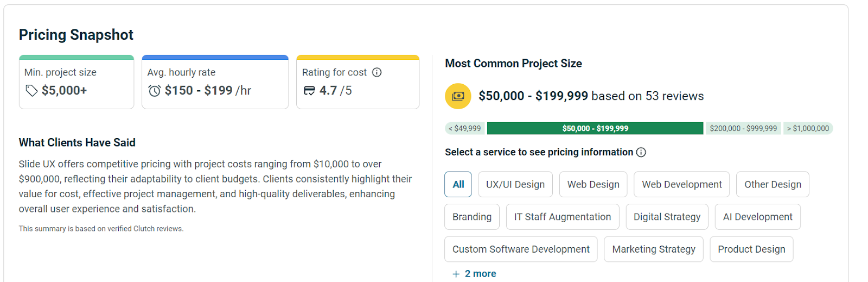This screenshot has height=282, width=868.
Task: Click the Pricing Snapshot heading
Action: point(76,35)
